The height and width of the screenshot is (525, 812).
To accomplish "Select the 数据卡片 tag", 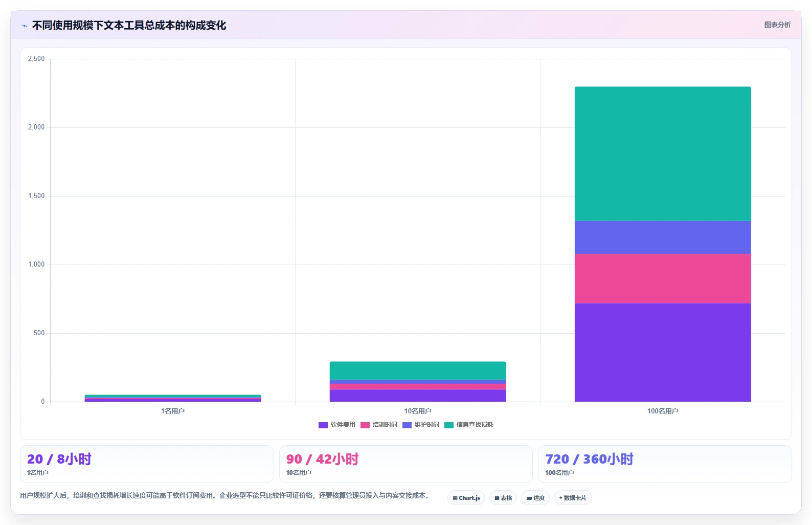I will click(x=573, y=498).
